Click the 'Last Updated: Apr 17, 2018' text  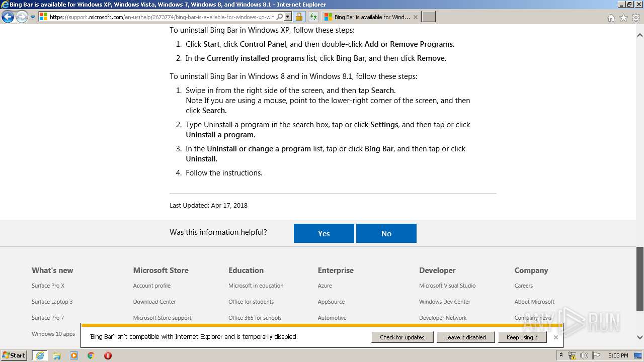[x=208, y=205]
